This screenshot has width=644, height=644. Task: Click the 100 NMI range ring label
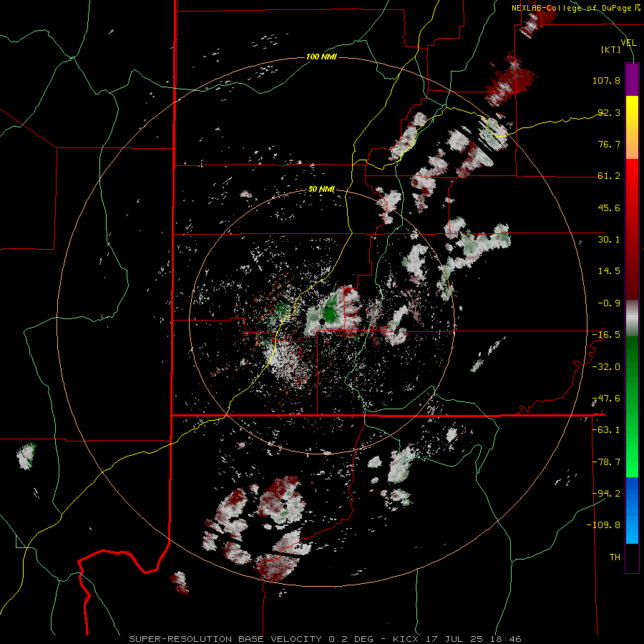(x=321, y=57)
